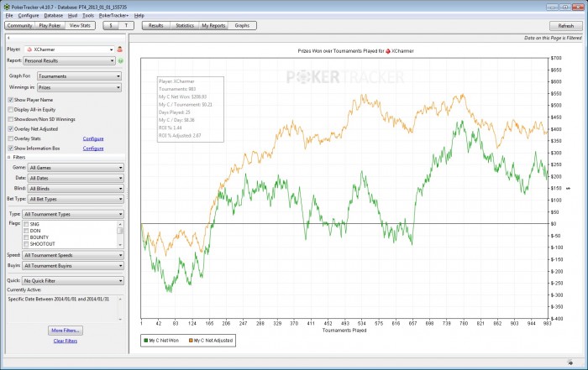Select the Graphs tab
The image size is (588, 370).
pyautogui.click(x=242, y=25)
